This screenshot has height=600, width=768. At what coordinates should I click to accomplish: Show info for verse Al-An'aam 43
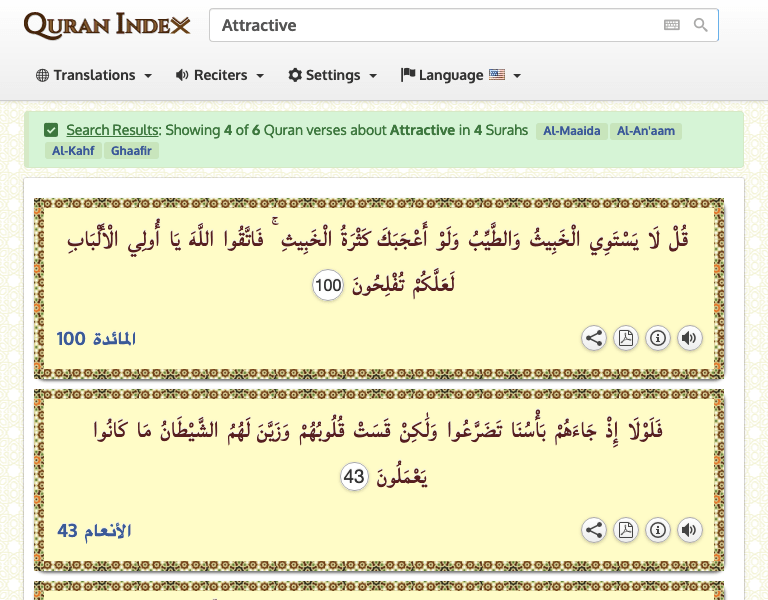click(658, 530)
